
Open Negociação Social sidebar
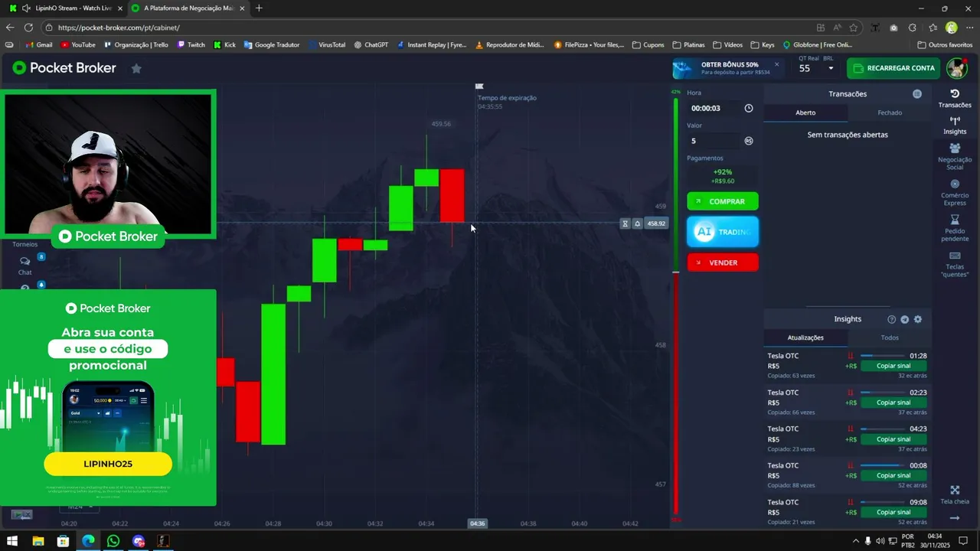click(955, 156)
